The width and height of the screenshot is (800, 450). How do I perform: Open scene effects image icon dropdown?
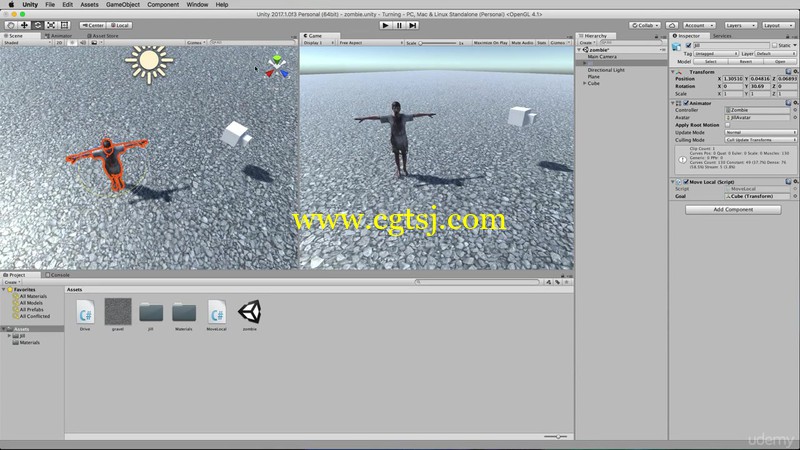95,43
